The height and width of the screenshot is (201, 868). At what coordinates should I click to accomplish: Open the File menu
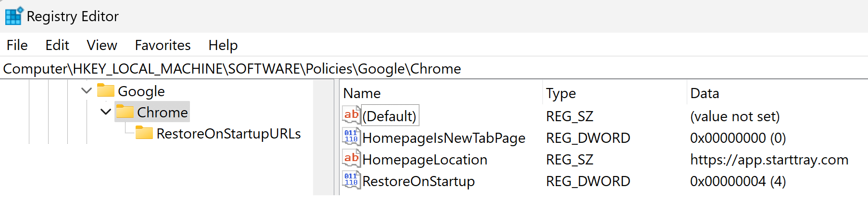pyautogui.click(x=17, y=45)
